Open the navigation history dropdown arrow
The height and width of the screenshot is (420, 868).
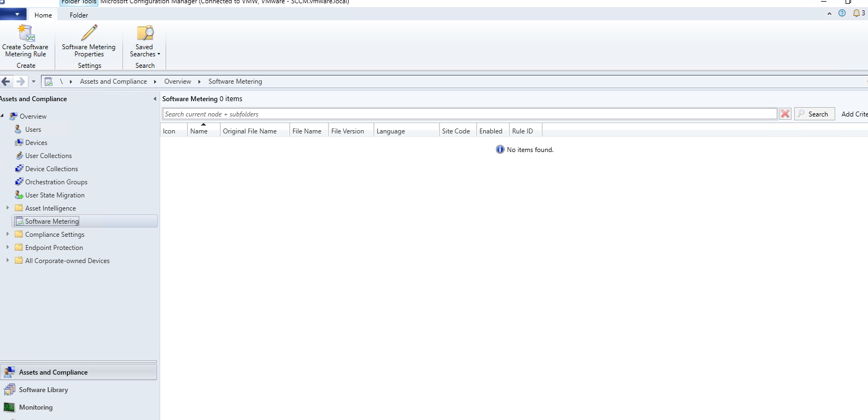click(x=33, y=81)
